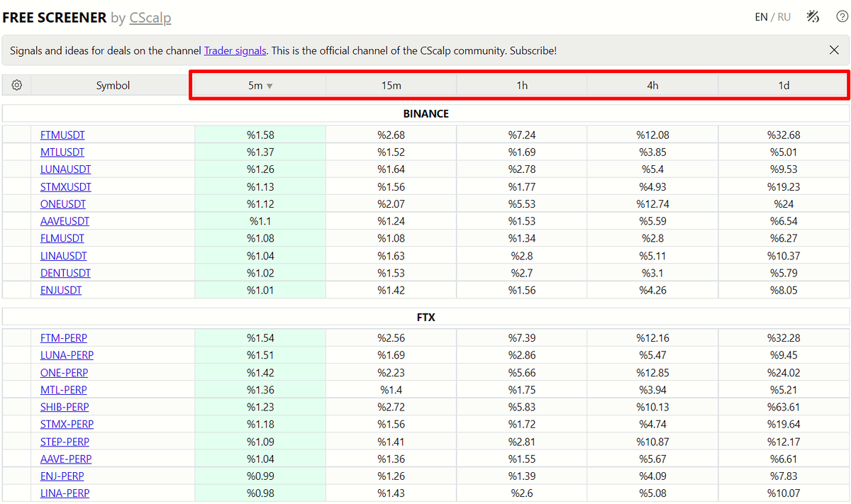Viewport: 851px width, 504px height.
Task: Close the Trader signals banner
Action: (835, 50)
